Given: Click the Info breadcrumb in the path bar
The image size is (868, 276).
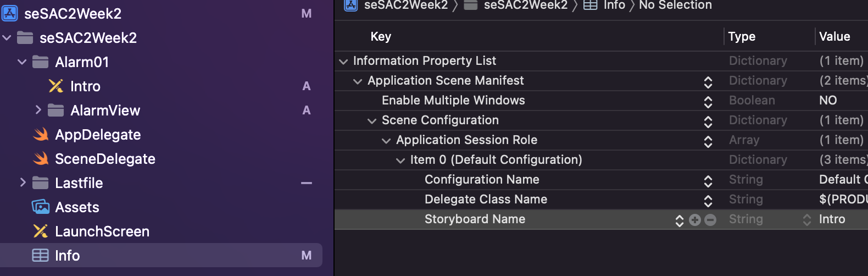Looking at the screenshot, I should coord(614,5).
